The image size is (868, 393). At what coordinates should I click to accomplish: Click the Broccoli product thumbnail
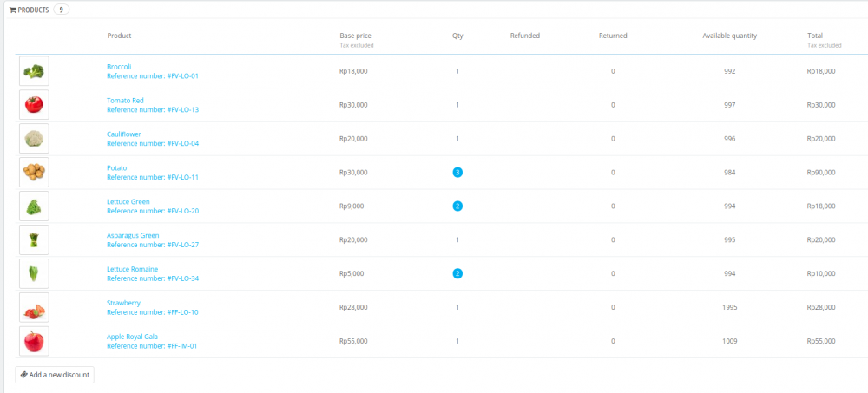pos(34,71)
